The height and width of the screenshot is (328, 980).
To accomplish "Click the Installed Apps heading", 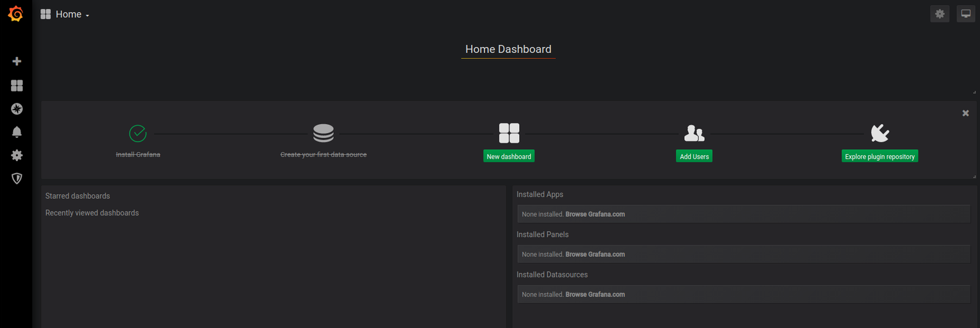I will click(540, 194).
